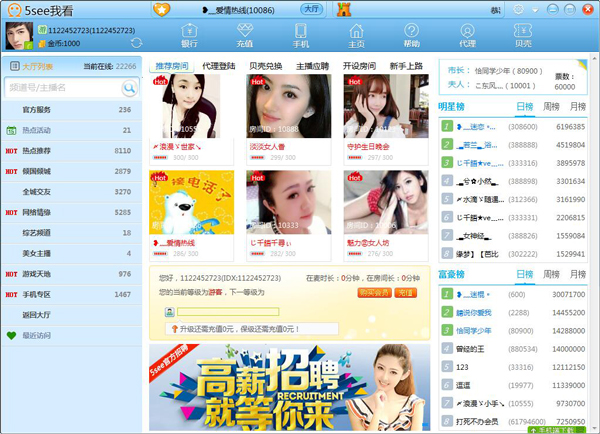600x434 pixels.
Task: Switch to 贝壳兑换 tab
Action: coord(266,66)
